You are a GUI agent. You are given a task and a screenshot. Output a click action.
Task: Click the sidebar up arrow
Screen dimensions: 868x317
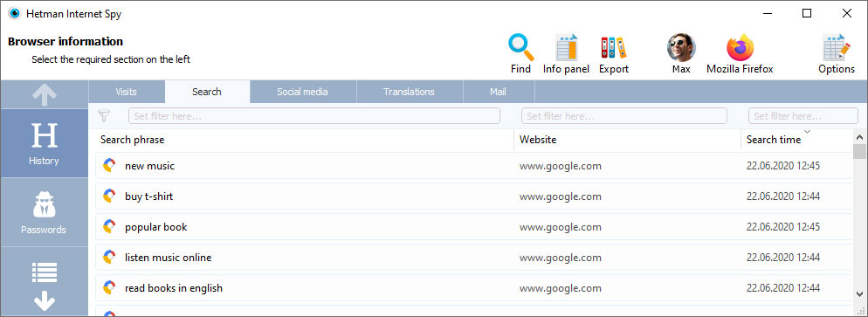point(45,94)
